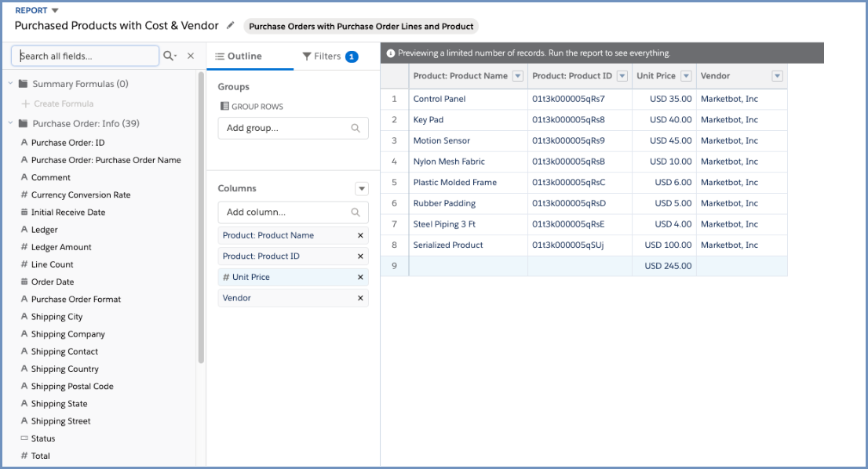Click the preview info icon
The width and height of the screenshot is (868, 469).
click(391, 53)
